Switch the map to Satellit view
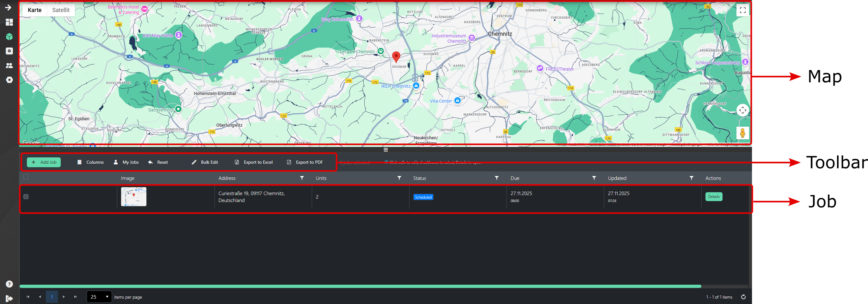 coord(61,10)
